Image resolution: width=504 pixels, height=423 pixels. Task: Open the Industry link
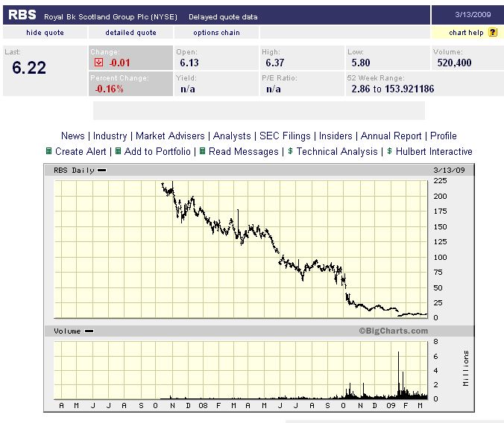click(110, 136)
